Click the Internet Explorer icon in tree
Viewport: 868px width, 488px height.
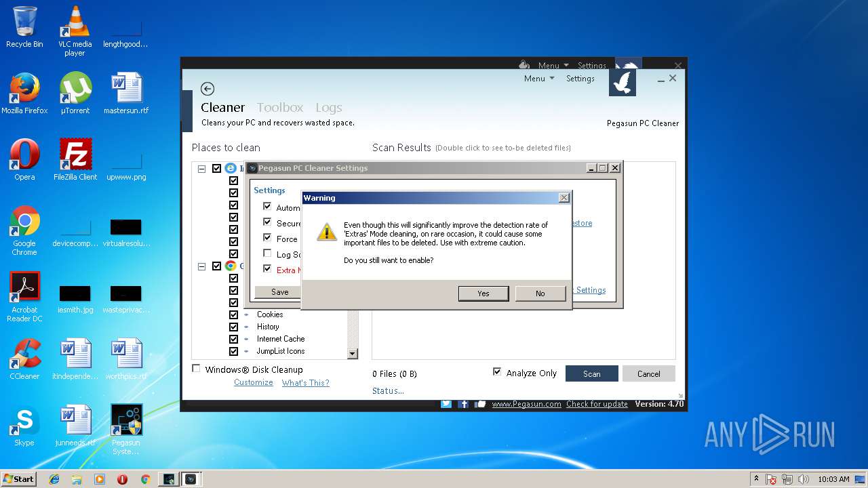coord(231,169)
